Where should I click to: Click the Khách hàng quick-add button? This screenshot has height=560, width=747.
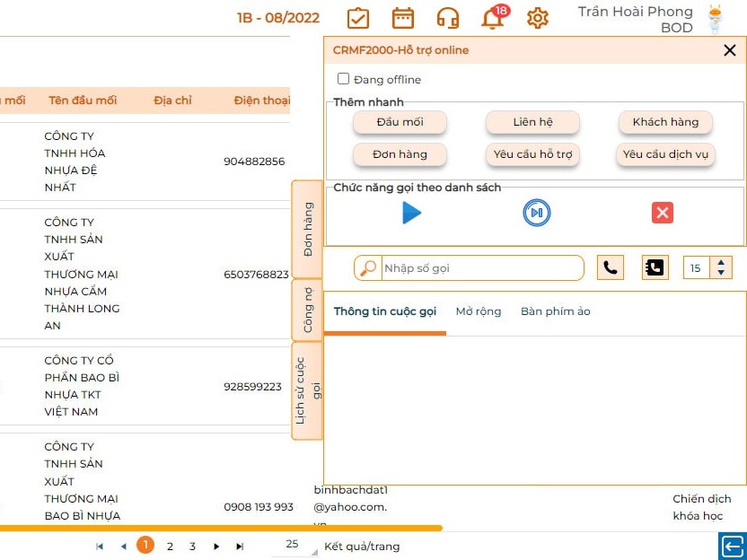(665, 122)
